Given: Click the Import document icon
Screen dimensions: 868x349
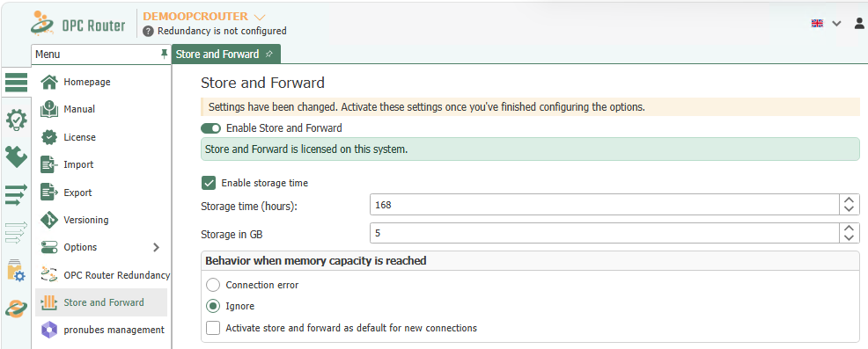Looking at the screenshot, I should coord(49,164).
